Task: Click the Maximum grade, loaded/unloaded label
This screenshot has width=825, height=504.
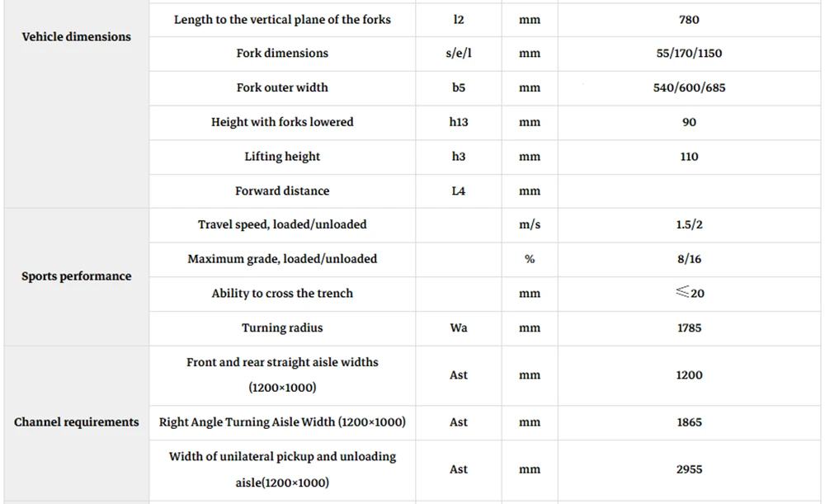Action: 282,259
